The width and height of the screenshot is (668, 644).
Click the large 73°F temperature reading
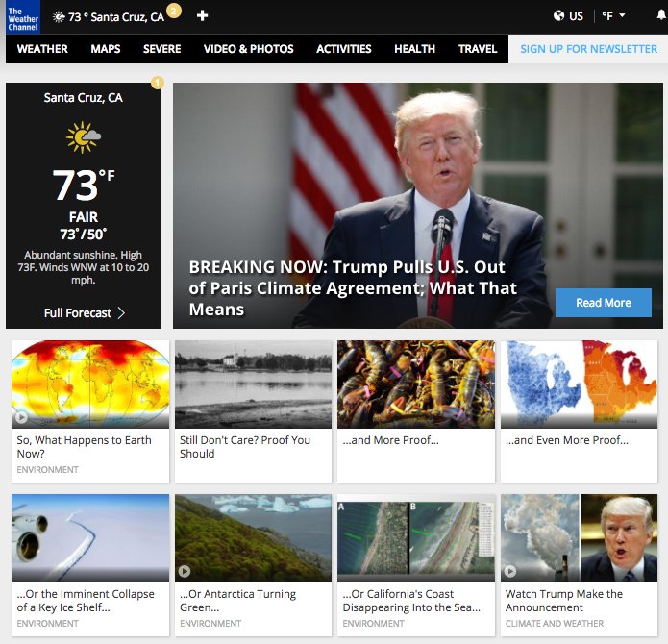[84, 185]
